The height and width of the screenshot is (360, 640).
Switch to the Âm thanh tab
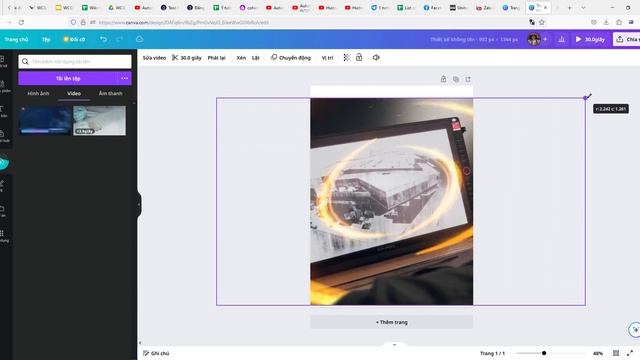[110, 93]
